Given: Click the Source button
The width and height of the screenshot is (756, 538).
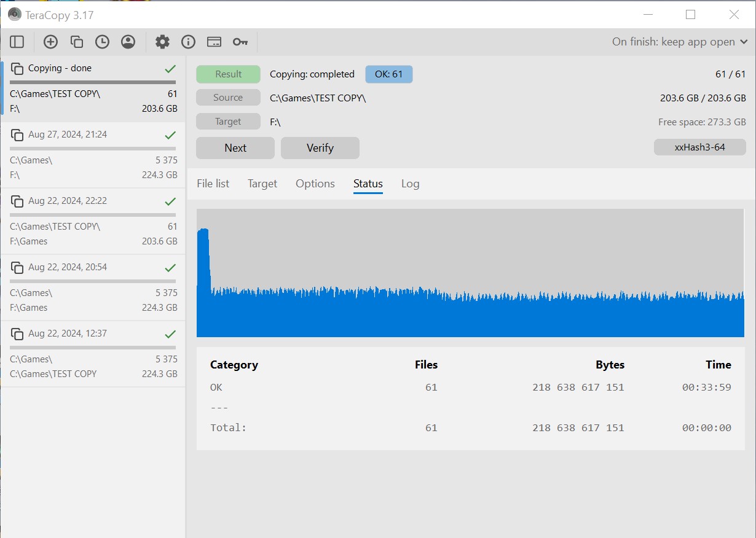Looking at the screenshot, I should (228, 98).
